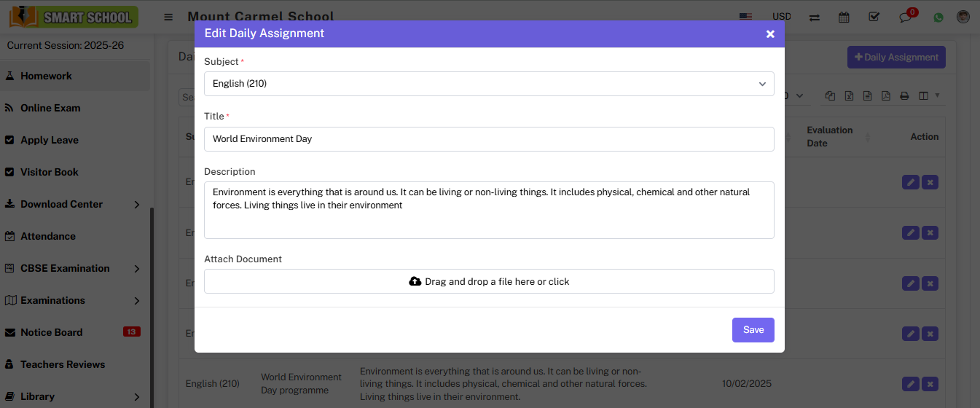The height and width of the screenshot is (408, 980).
Task: Toggle the sidebar with hamburger icon
Action: 168,17
